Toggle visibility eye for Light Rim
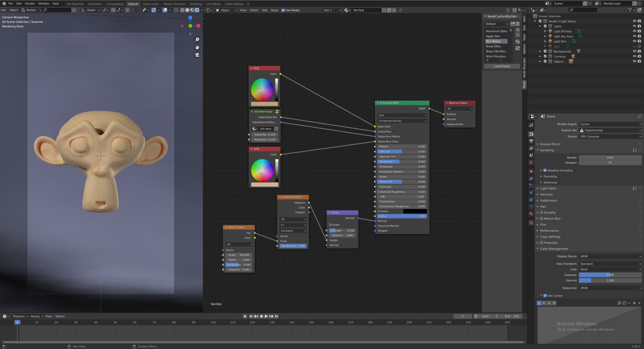644x349 pixels. pyautogui.click(x=634, y=41)
